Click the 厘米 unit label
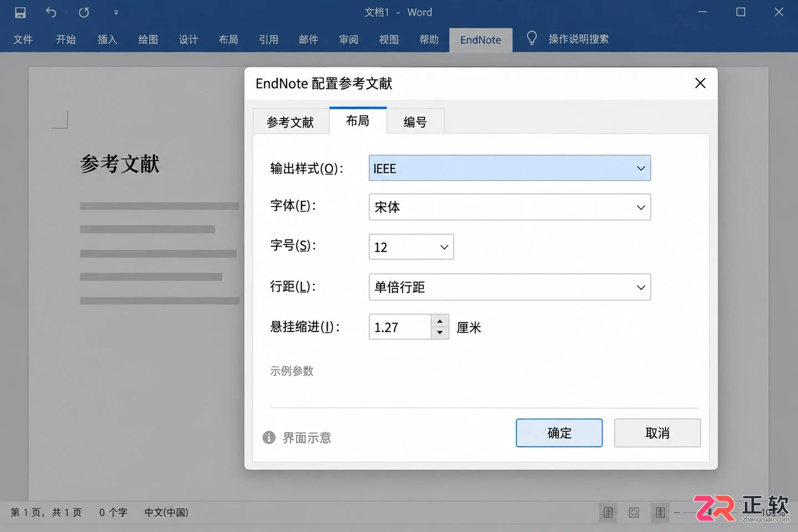The height and width of the screenshot is (532, 798). [469, 328]
